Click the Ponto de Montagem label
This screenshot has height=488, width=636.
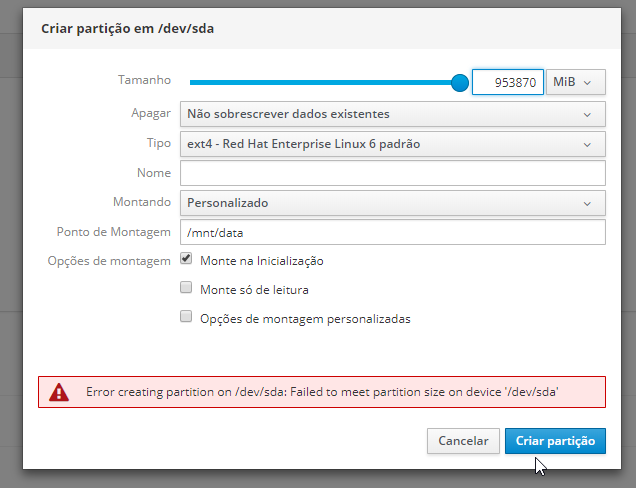[x=114, y=232]
